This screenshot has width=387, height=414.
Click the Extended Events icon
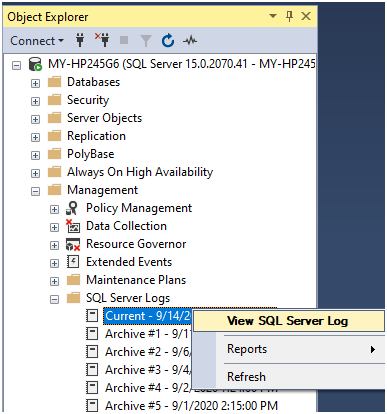[x=73, y=262]
